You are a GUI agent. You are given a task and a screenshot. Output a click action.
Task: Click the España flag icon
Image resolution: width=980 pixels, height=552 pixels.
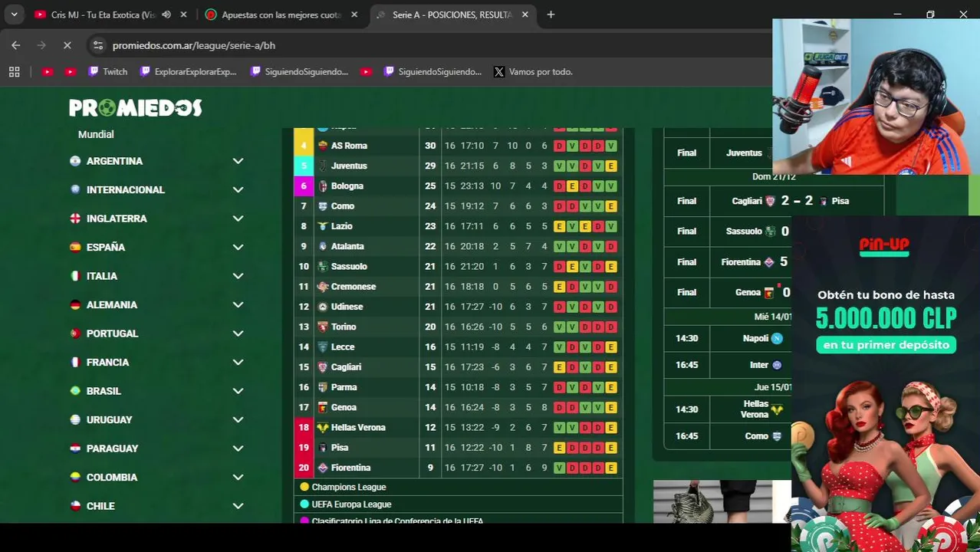75,247
